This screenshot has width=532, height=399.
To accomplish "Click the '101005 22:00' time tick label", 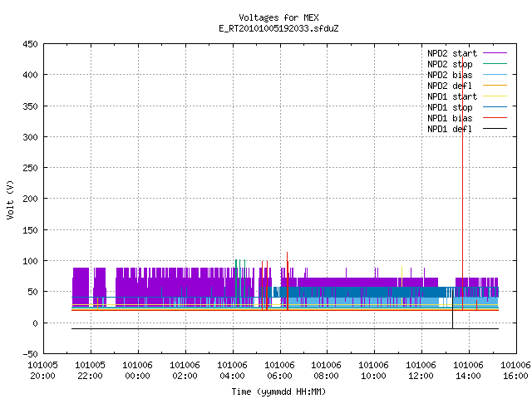I will coord(90,370).
